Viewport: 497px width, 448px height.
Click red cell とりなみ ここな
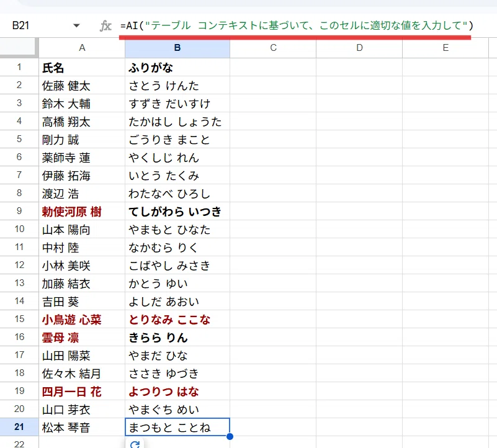click(x=177, y=319)
